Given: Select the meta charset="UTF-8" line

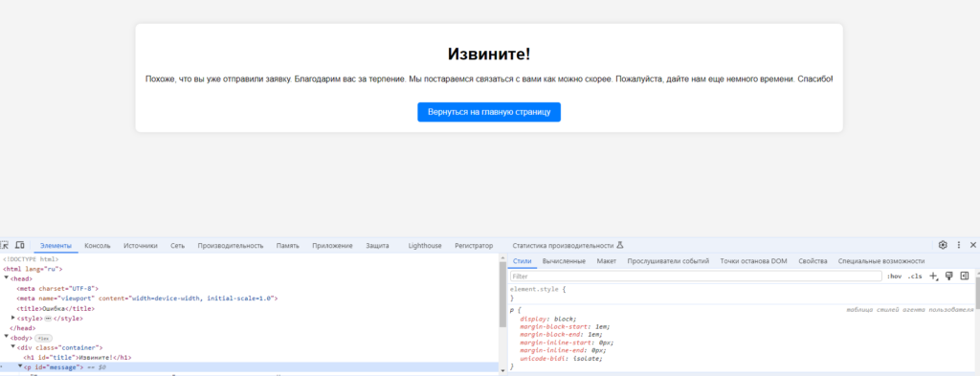Looking at the screenshot, I should coord(56,289).
